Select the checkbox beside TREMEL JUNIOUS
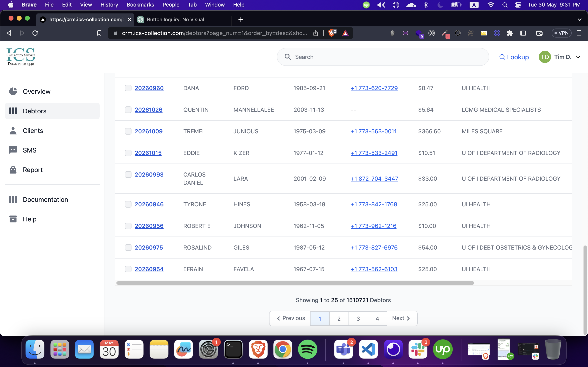This screenshot has height=367, width=588. (x=128, y=131)
